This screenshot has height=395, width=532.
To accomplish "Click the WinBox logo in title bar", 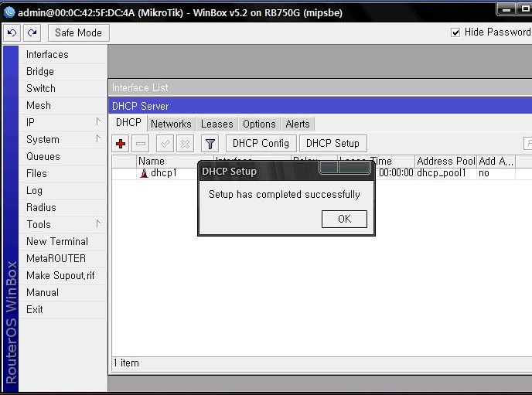I will (x=9, y=12).
